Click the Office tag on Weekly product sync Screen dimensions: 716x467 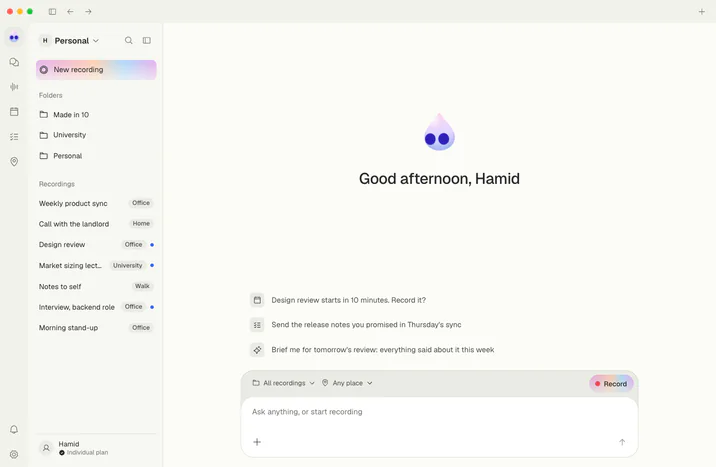click(x=141, y=203)
